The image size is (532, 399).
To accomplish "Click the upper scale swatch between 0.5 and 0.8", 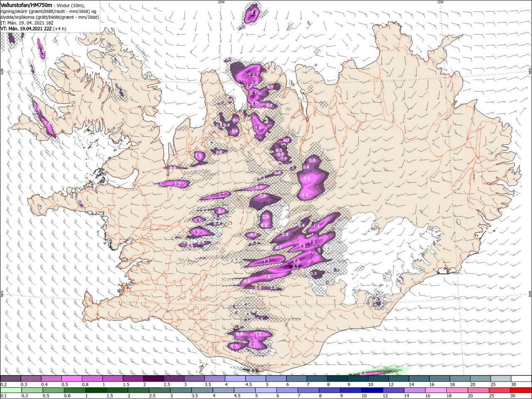I will tap(71, 379).
